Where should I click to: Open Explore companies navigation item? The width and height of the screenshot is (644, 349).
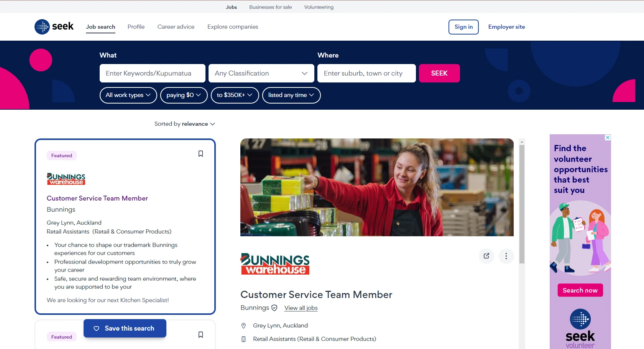coord(233,27)
